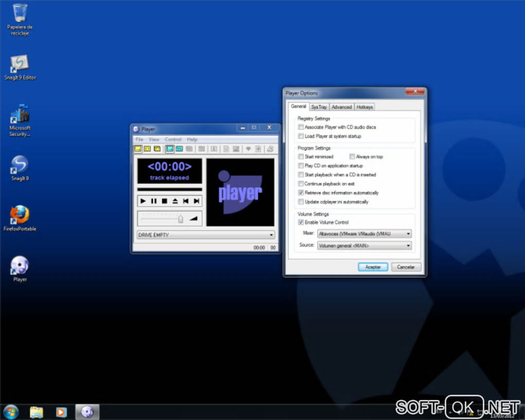Skip to the previous track in Player
Viewport: 525px width, 420px height.
click(x=186, y=201)
